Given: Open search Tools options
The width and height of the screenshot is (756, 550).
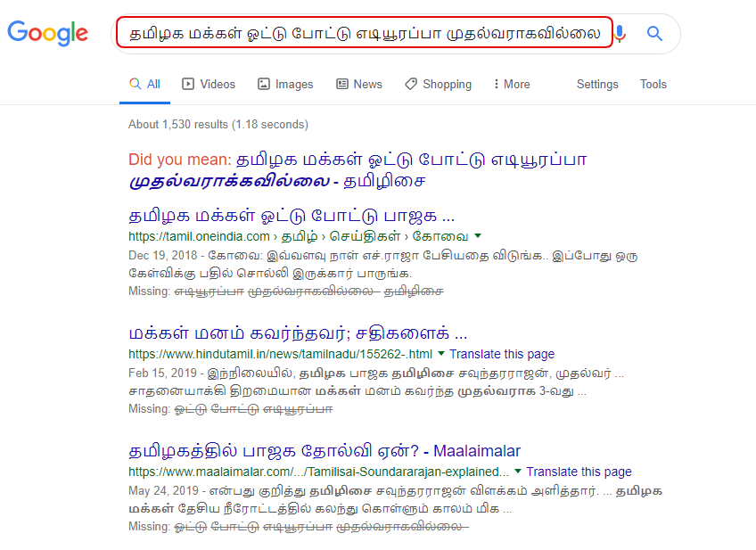Looking at the screenshot, I should click(653, 85).
